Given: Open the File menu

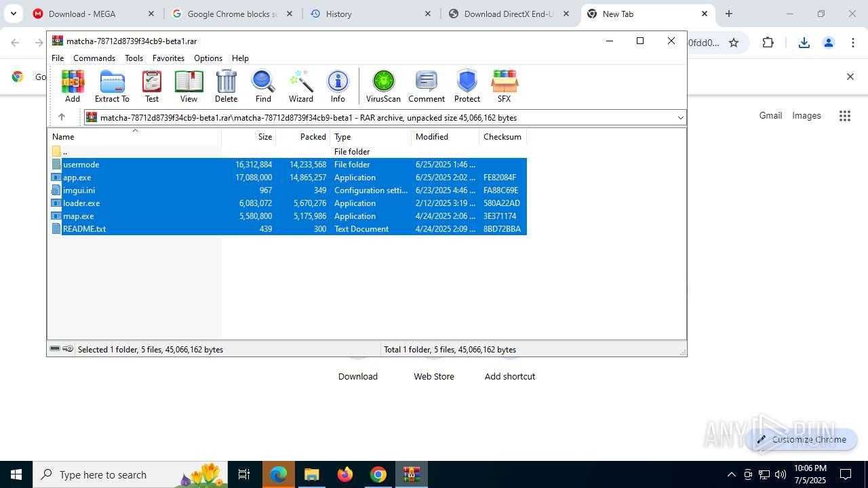Looking at the screenshot, I should 58,58.
